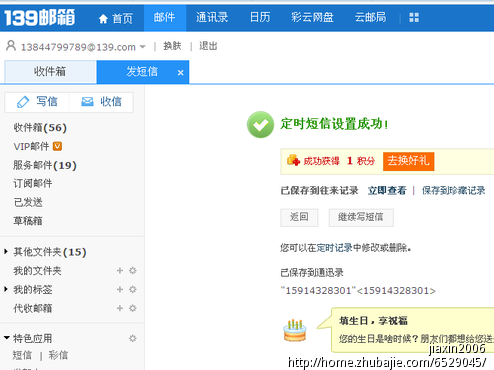Open 云邮局 from top navigation
Viewport: 494px width, 370px height.
(x=370, y=17)
